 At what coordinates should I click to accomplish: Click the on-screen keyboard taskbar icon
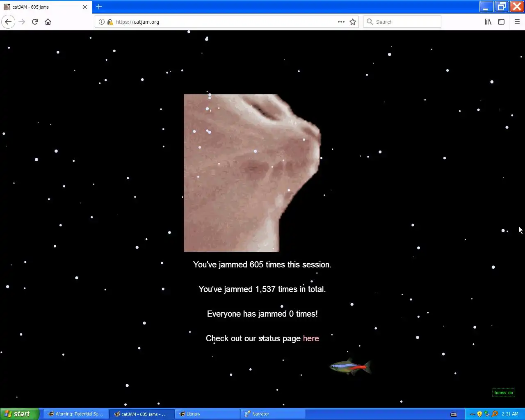coord(454,414)
